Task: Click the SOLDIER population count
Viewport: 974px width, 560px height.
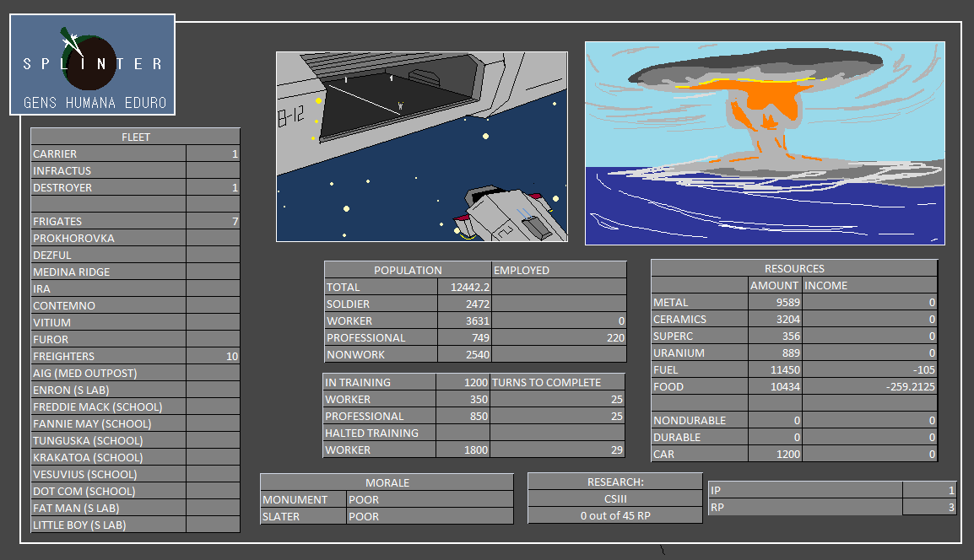Action: tap(464, 304)
